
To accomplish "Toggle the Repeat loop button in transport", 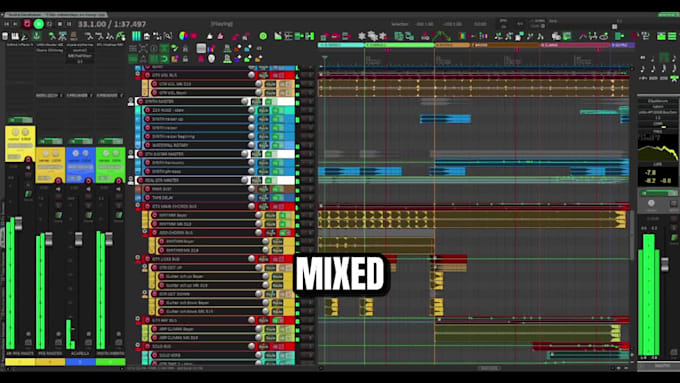I will tap(49, 24).
